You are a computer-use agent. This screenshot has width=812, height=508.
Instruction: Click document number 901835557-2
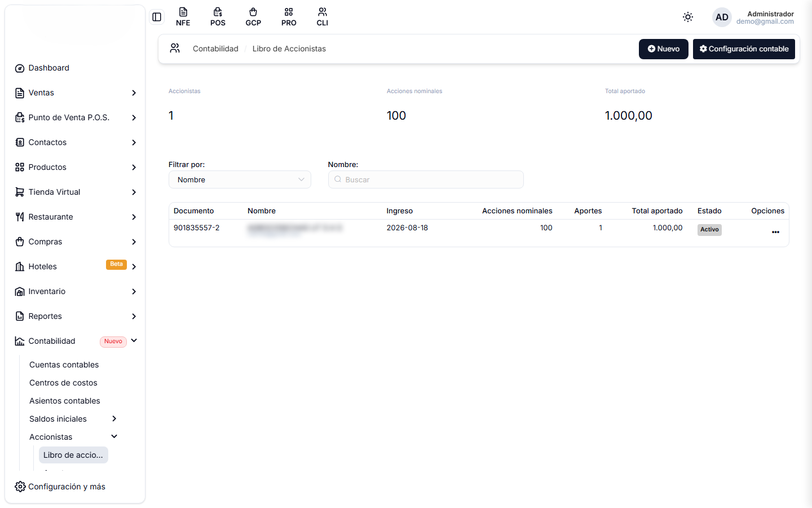(x=196, y=228)
